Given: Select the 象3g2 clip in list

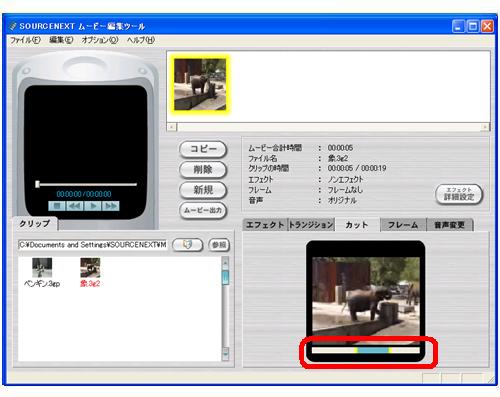Looking at the screenshot, I should point(90,272).
